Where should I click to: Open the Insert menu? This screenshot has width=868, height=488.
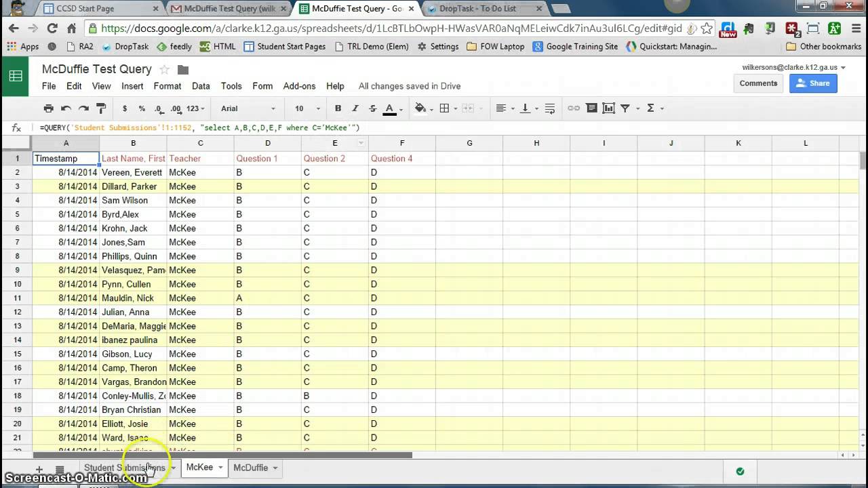tap(132, 86)
